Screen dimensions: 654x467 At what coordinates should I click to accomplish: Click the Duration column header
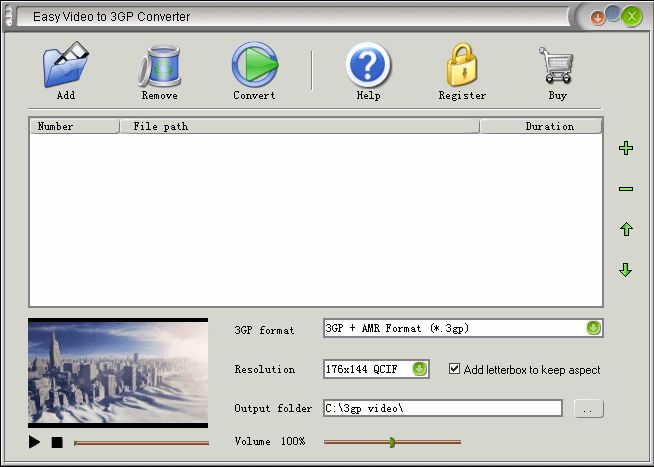[x=541, y=126]
